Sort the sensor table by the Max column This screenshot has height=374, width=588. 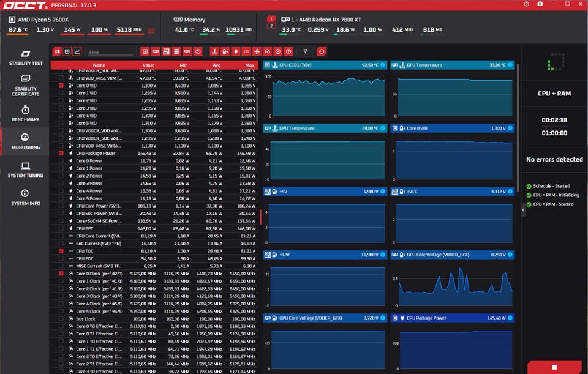tap(249, 65)
